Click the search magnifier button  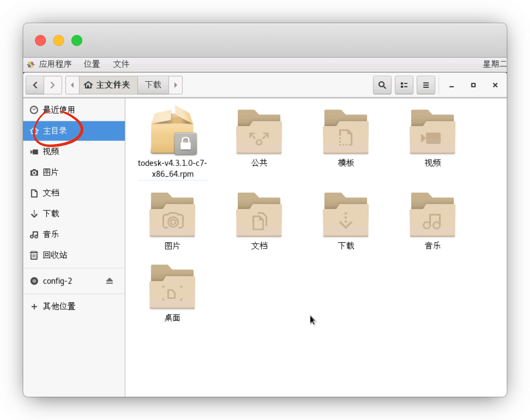point(382,85)
